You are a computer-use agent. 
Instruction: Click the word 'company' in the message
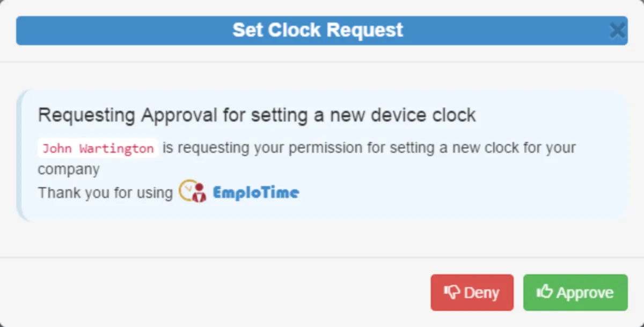point(69,170)
